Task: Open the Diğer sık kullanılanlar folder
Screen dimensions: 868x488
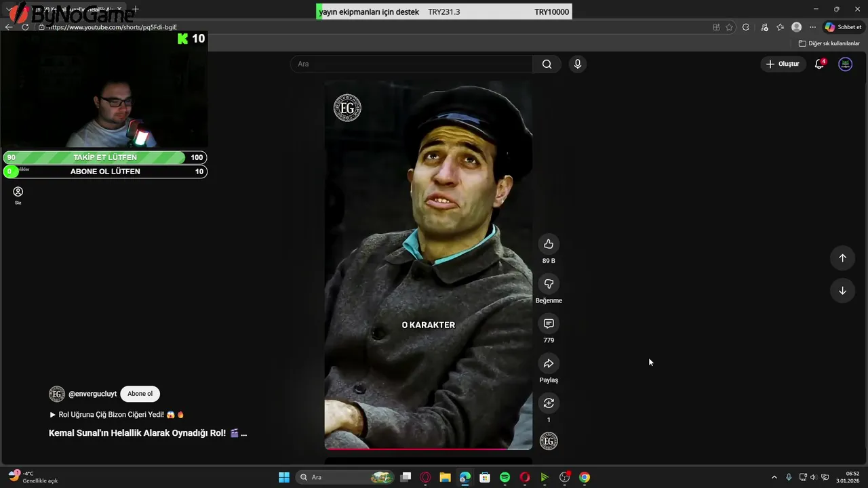Action: pyautogui.click(x=829, y=43)
